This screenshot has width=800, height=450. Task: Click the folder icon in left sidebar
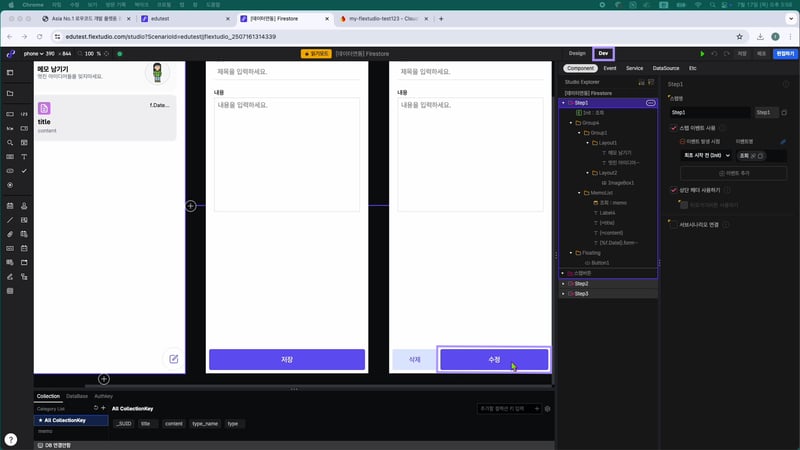[x=10, y=93]
